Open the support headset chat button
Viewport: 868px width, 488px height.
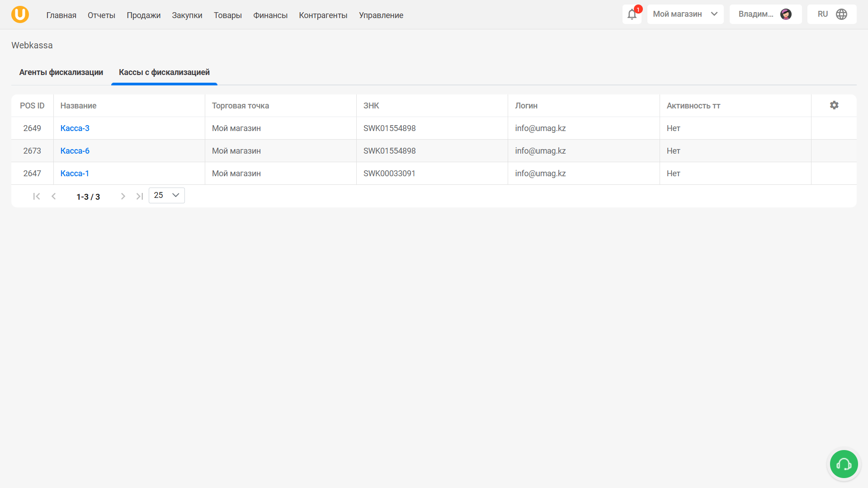(x=844, y=464)
